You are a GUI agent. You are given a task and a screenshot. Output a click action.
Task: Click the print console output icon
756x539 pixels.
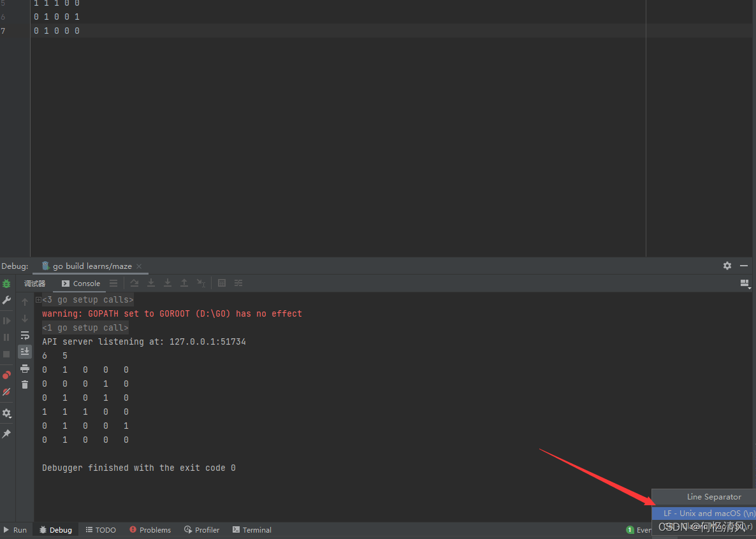click(x=25, y=368)
